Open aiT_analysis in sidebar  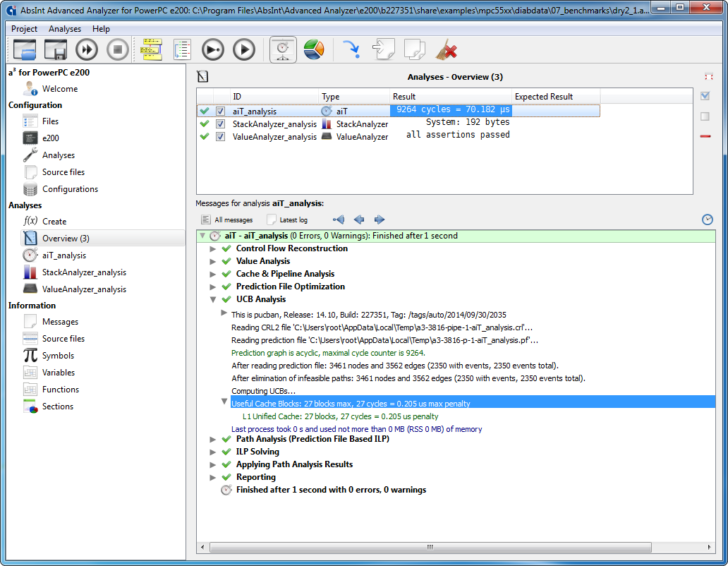64,255
